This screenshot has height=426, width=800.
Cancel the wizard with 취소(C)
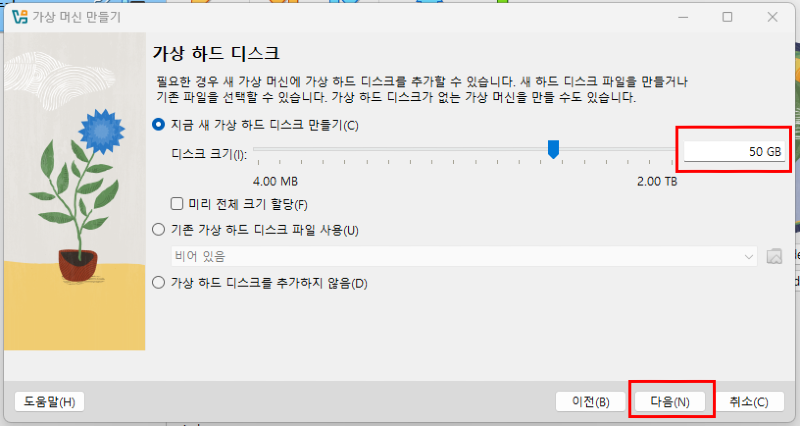748,402
